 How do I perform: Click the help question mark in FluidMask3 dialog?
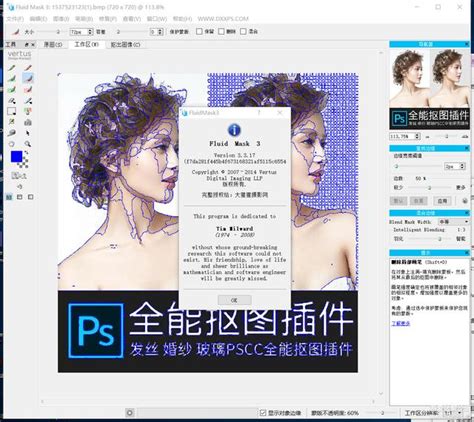coord(259,113)
